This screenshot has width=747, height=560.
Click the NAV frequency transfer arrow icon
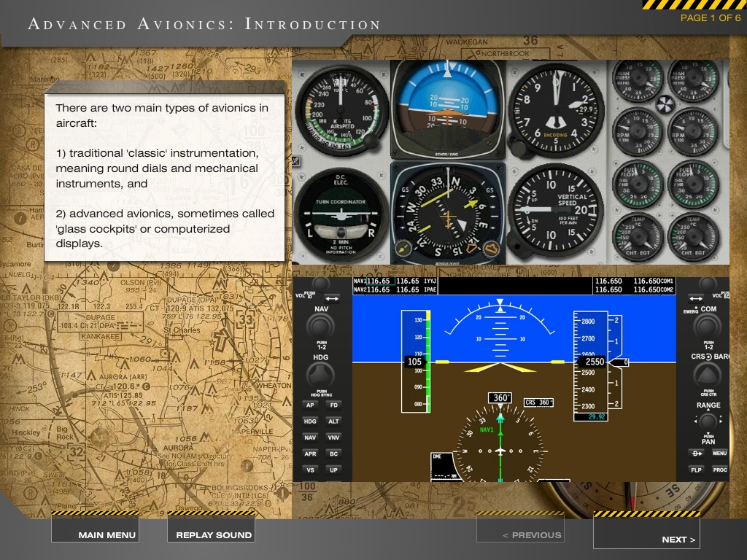pos(330,298)
